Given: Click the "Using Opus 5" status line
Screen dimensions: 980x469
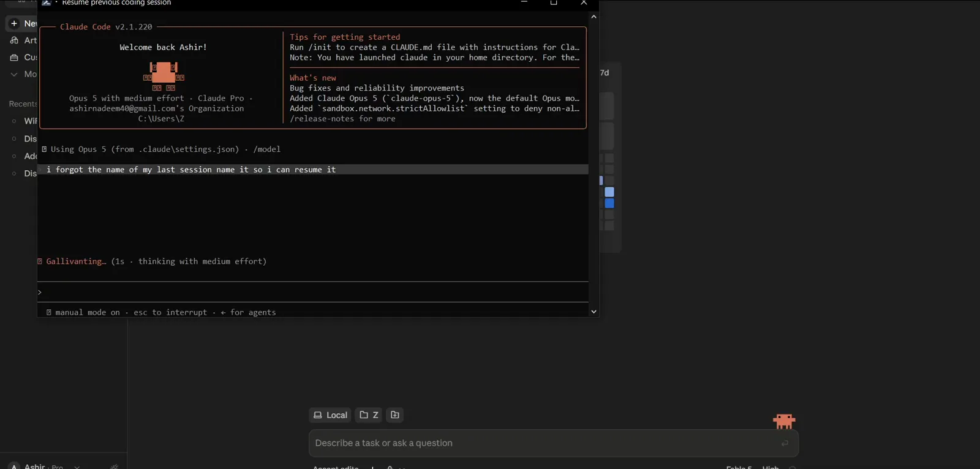Looking at the screenshot, I should click(x=161, y=149).
